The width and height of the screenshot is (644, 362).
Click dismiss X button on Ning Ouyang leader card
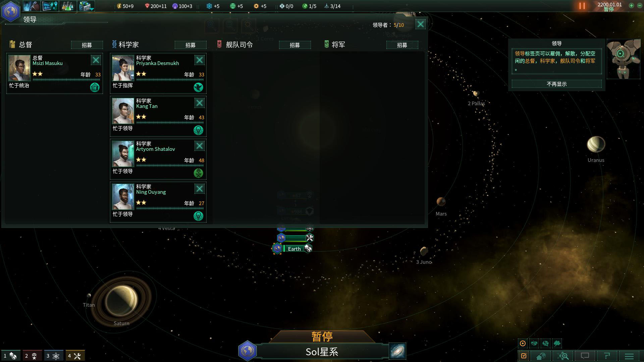click(200, 189)
